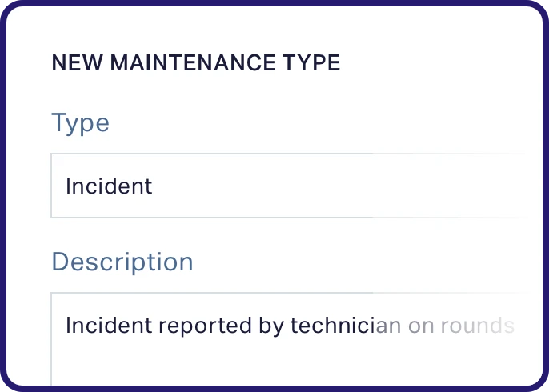Click the word "Incident" in Type field
The width and height of the screenshot is (549, 392).
[109, 186]
